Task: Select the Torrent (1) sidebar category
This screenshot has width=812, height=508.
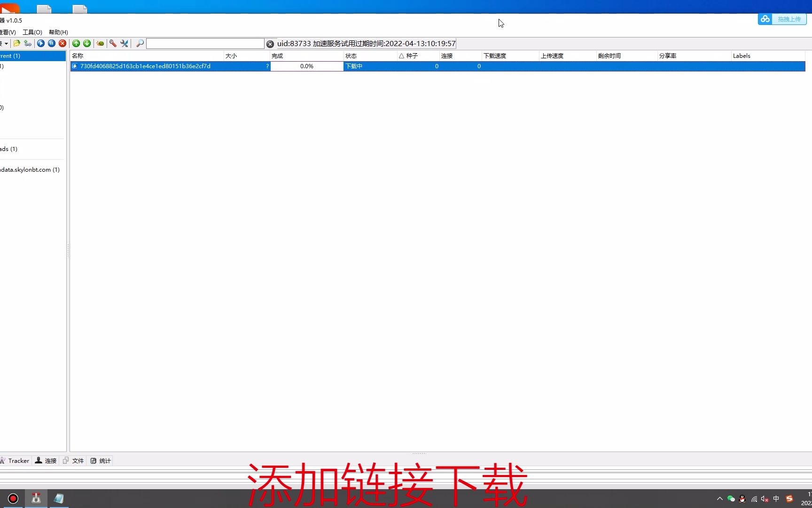Action: 33,56
